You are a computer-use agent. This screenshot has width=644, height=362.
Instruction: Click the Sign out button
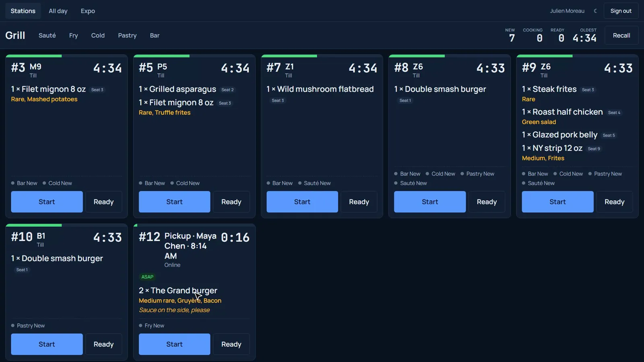621,11
